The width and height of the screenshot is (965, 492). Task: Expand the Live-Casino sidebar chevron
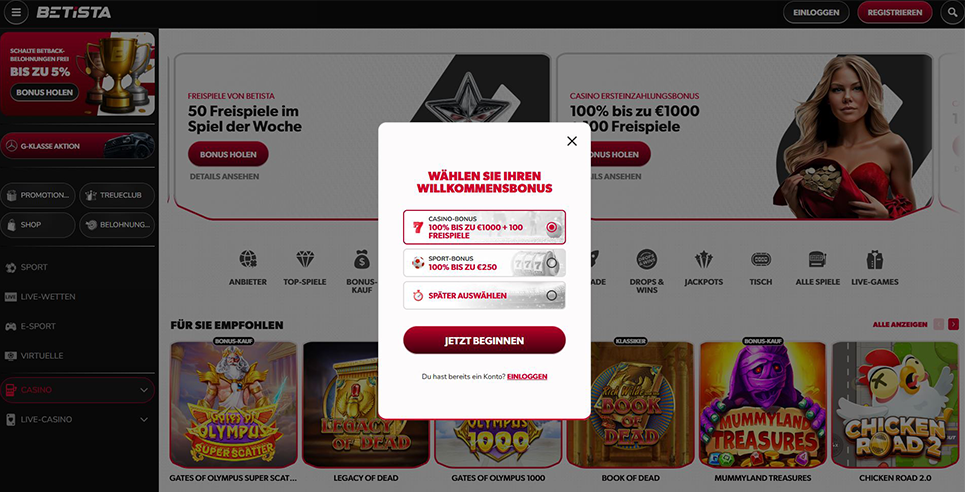pos(144,420)
